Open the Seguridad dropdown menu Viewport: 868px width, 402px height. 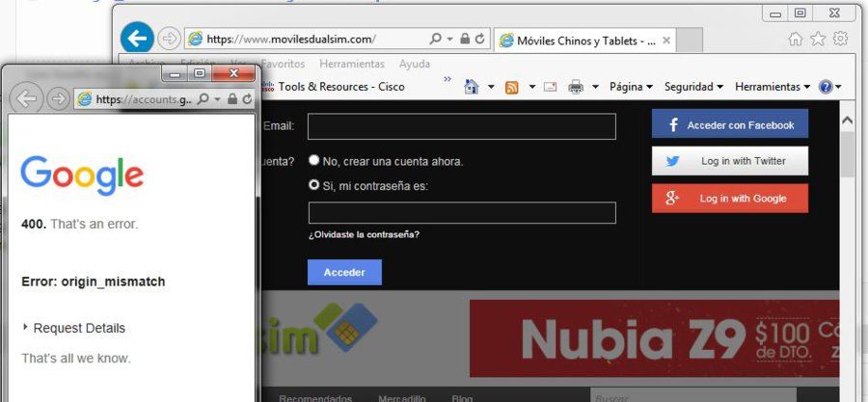tap(693, 87)
